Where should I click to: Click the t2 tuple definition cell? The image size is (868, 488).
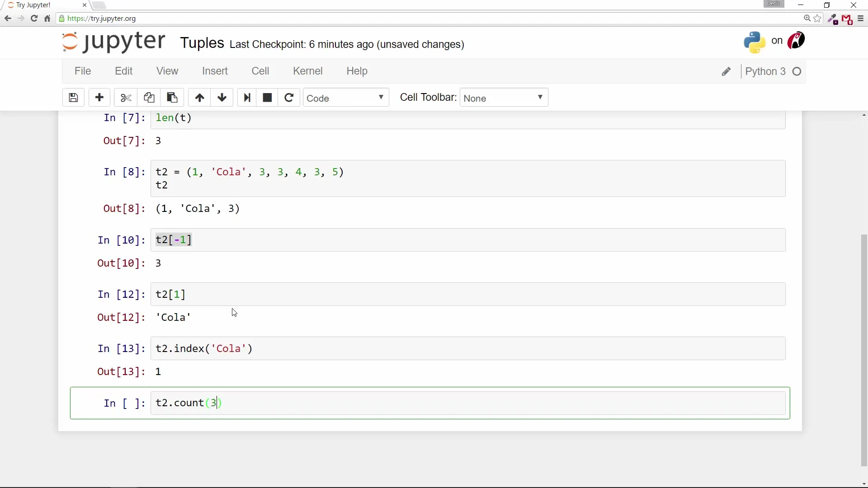(468, 178)
